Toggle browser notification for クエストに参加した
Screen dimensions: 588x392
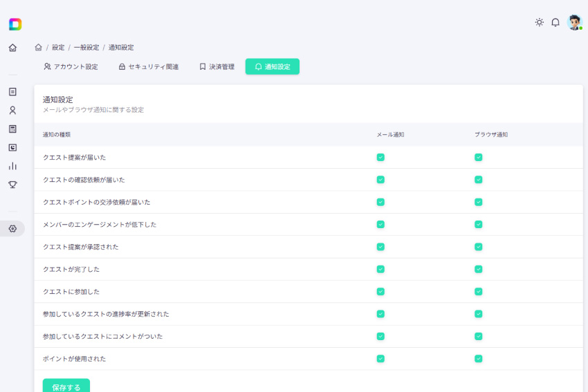(479, 291)
